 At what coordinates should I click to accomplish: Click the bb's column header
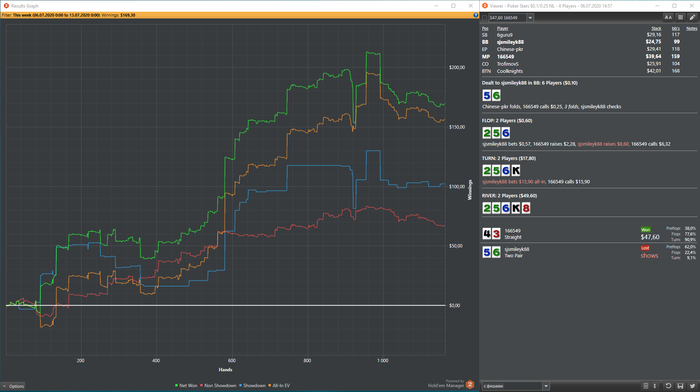[675, 29]
